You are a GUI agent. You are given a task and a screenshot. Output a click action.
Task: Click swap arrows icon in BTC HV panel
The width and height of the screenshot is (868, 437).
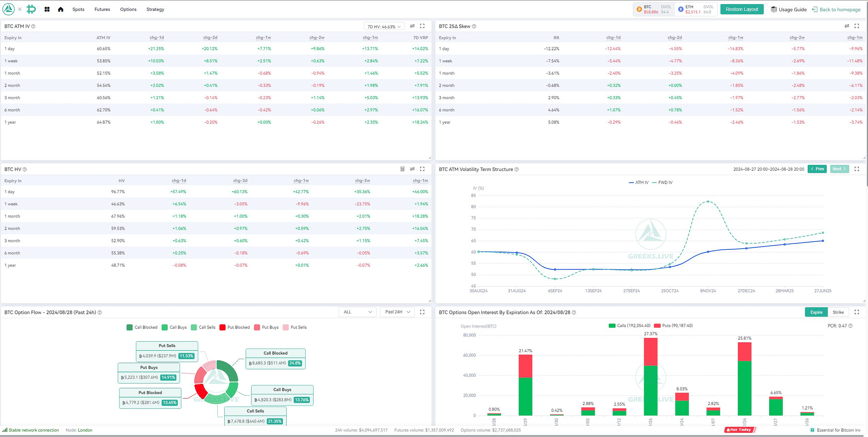pyautogui.click(x=412, y=169)
